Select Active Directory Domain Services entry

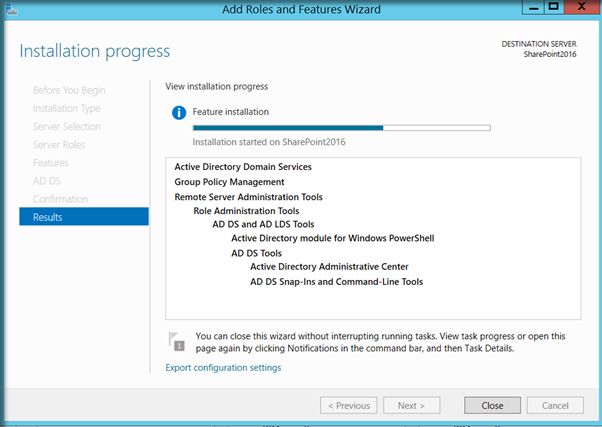coord(243,167)
